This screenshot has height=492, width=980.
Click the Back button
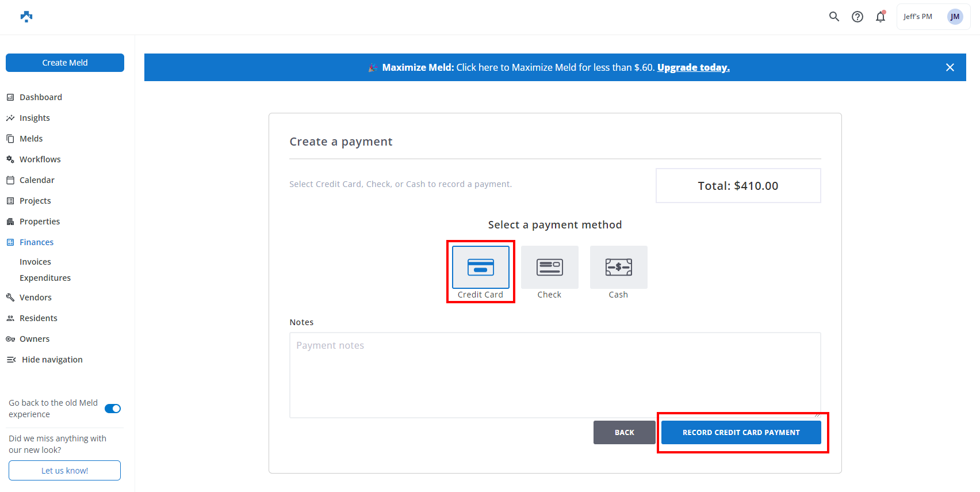coord(624,433)
